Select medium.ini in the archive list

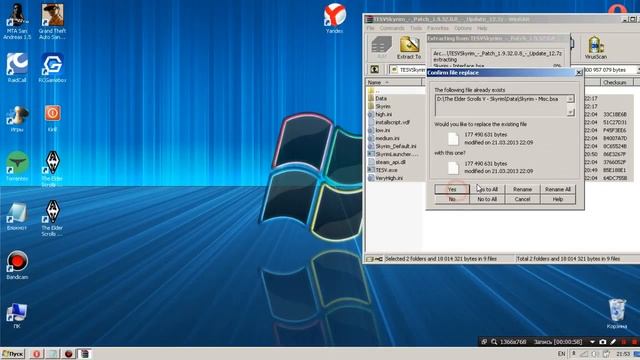(x=387, y=138)
